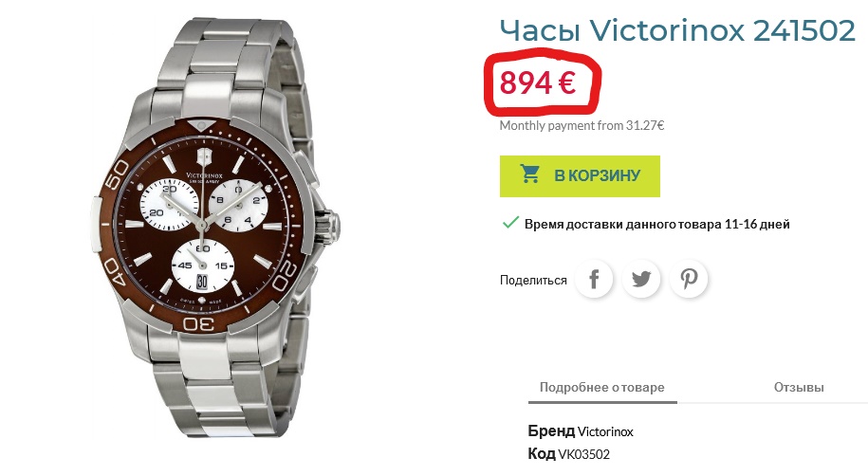Open the watch product photo
The image size is (868, 476).
pyautogui.click(x=214, y=228)
